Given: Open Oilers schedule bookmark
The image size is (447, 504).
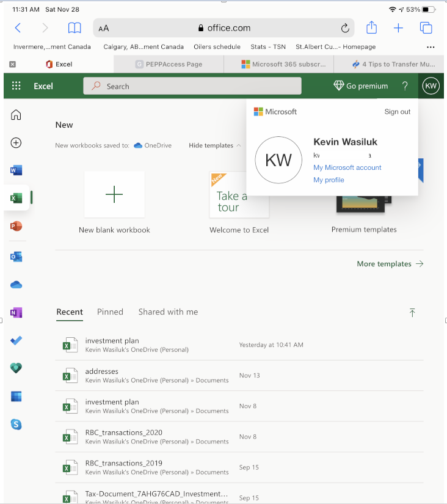Looking at the screenshot, I should pyautogui.click(x=217, y=47).
